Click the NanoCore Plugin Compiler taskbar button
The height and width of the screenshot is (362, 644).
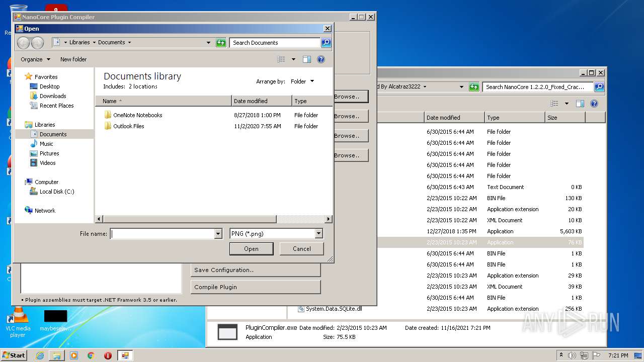pos(125,355)
